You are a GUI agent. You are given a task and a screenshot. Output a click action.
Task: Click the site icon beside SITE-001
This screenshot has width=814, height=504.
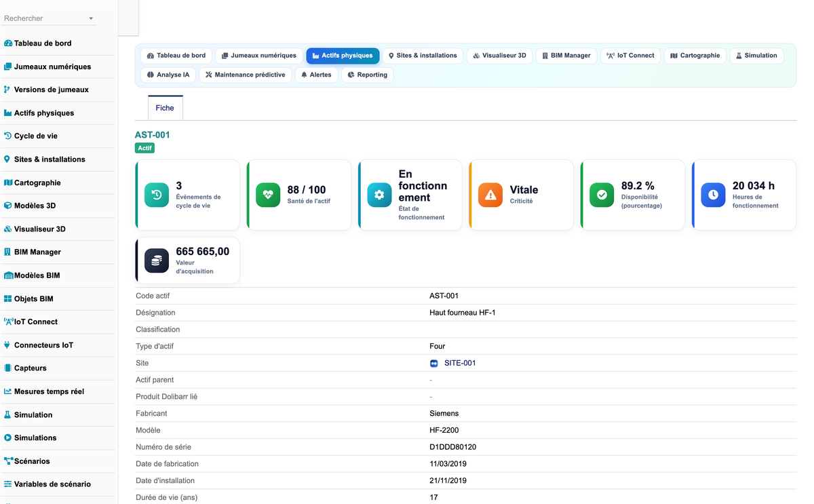[434, 364]
